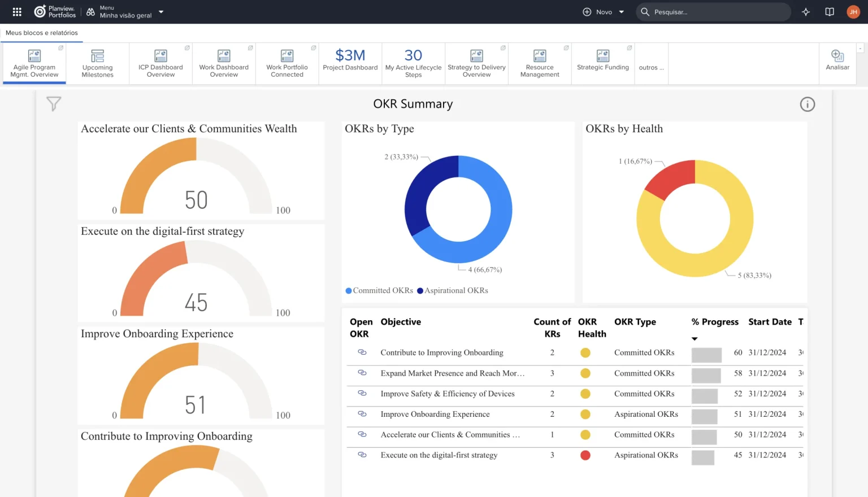The width and height of the screenshot is (868, 497).
Task: Sort by the OKR Type column header
Action: pyautogui.click(x=635, y=322)
